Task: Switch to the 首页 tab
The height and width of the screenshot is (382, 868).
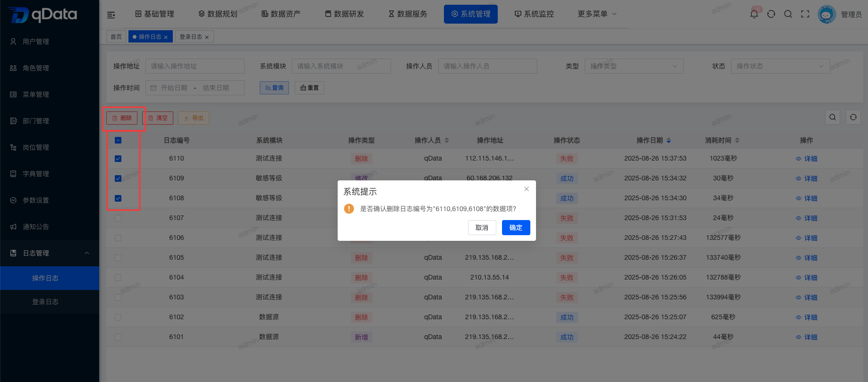Action: [116, 37]
